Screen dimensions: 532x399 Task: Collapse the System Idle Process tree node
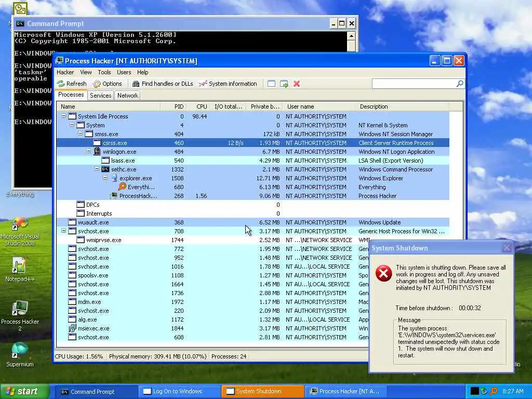pos(63,116)
